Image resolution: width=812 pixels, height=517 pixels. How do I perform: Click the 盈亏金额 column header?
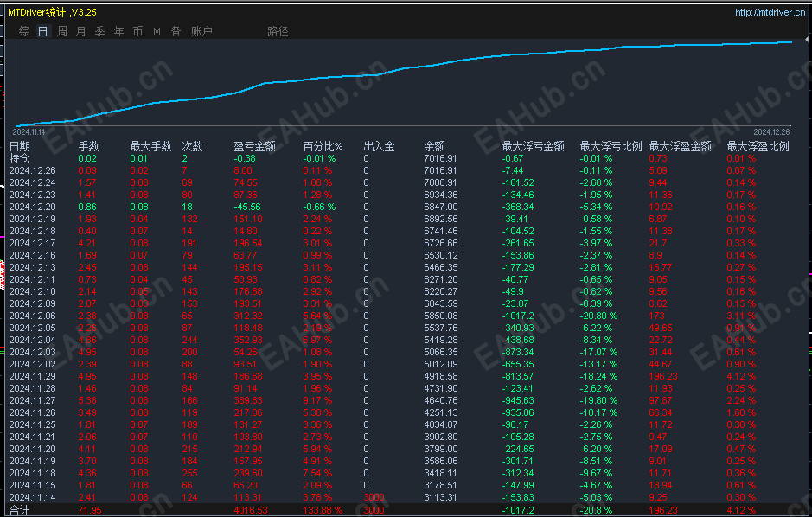pyautogui.click(x=255, y=146)
